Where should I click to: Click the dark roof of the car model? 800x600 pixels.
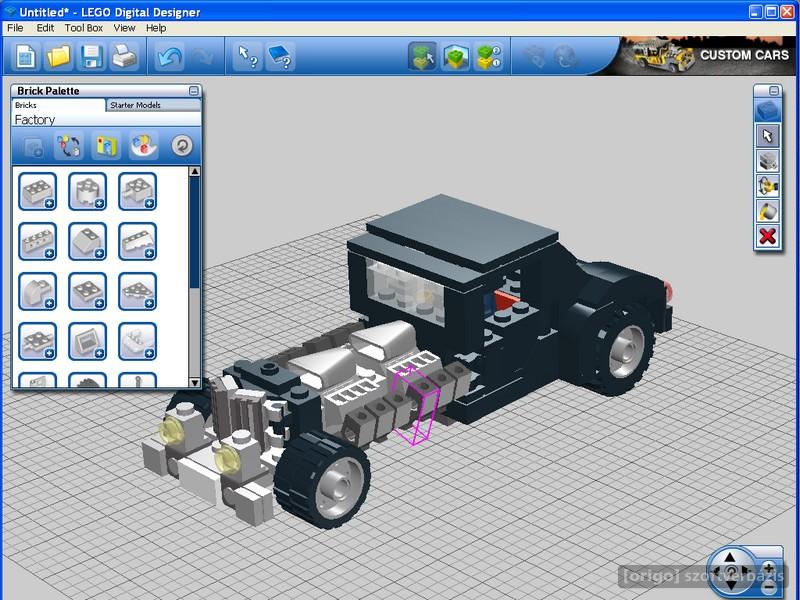pos(462,232)
